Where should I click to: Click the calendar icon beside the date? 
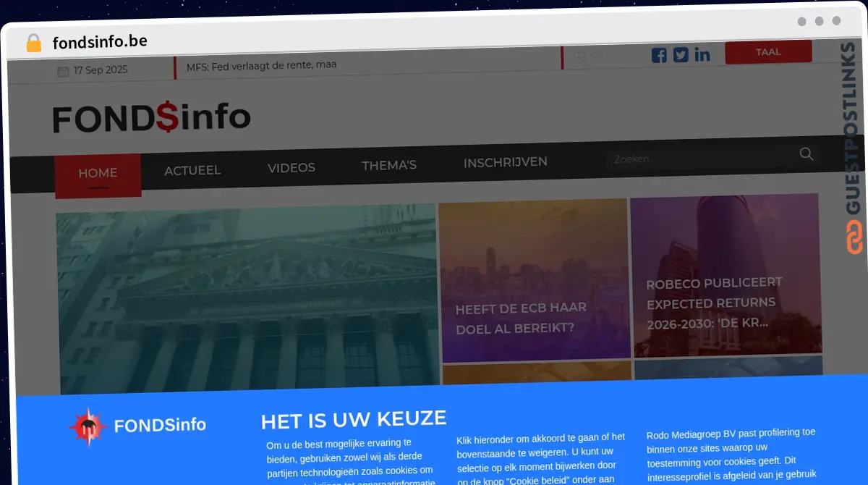click(63, 71)
